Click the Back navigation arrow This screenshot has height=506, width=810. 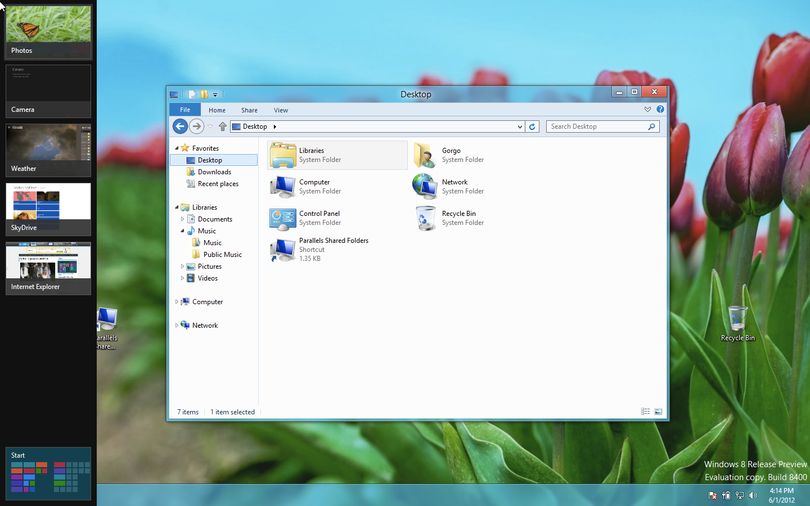point(180,126)
